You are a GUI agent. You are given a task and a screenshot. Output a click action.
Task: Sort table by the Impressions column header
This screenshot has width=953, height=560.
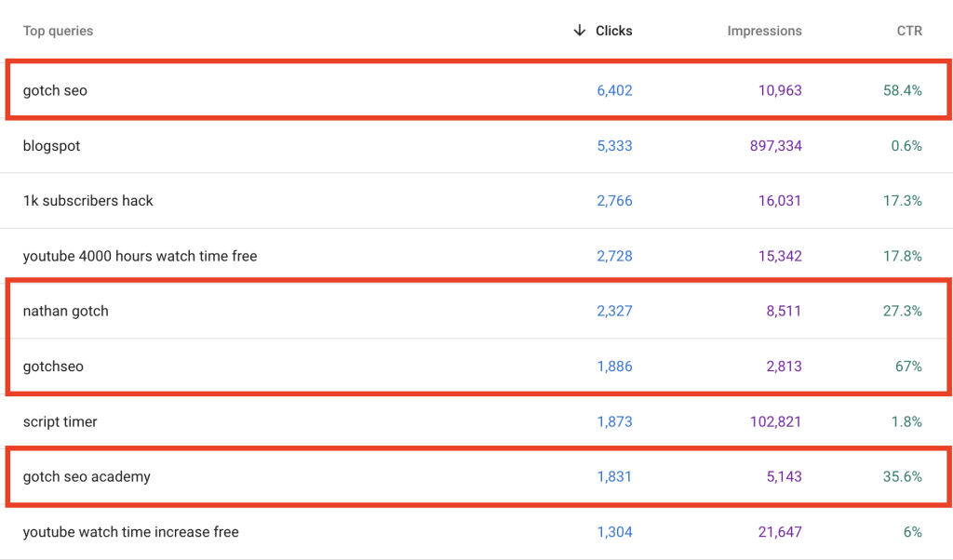click(764, 31)
